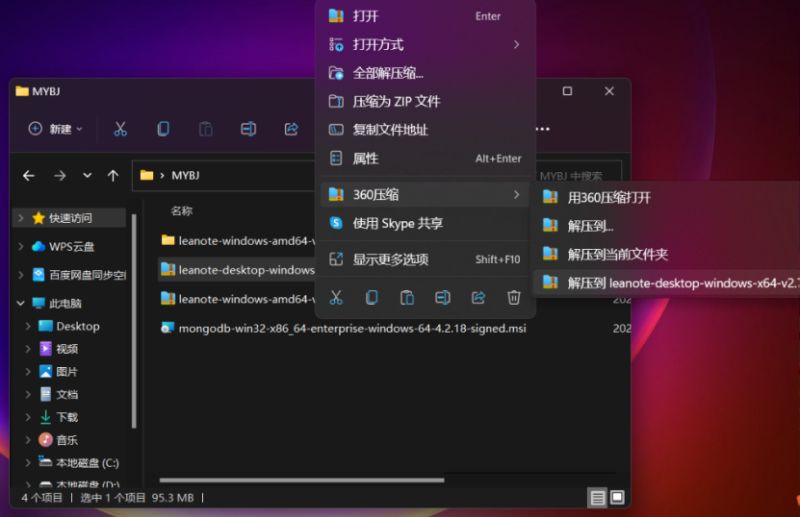Image resolution: width=800 pixels, height=517 pixels.
Task: Choose 全部解压缩 in context menu
Action: [x=425, y=73]
